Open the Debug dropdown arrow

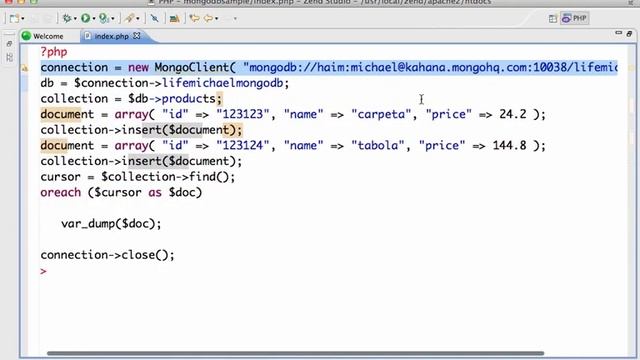tap(75, 19)
